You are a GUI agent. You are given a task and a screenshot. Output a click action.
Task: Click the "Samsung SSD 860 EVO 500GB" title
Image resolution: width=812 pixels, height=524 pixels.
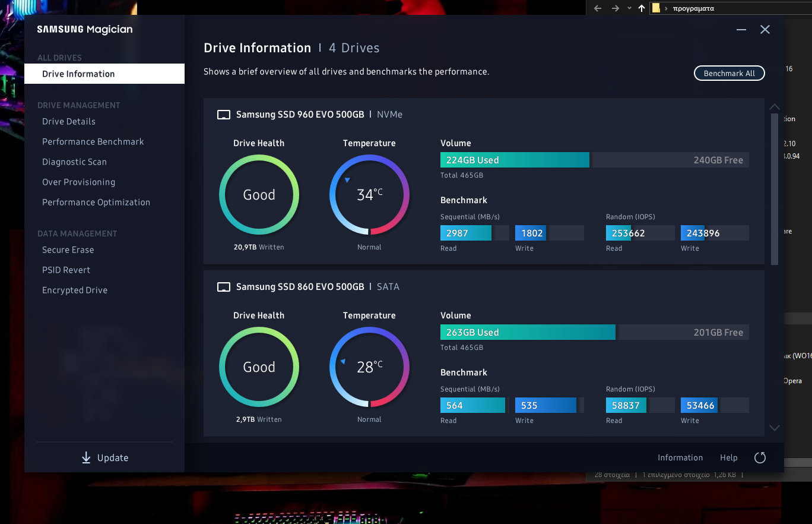(300, 287)
